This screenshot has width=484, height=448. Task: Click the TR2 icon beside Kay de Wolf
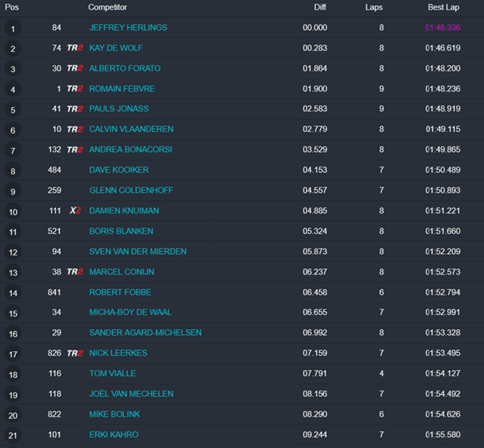[x=75, y=48]
